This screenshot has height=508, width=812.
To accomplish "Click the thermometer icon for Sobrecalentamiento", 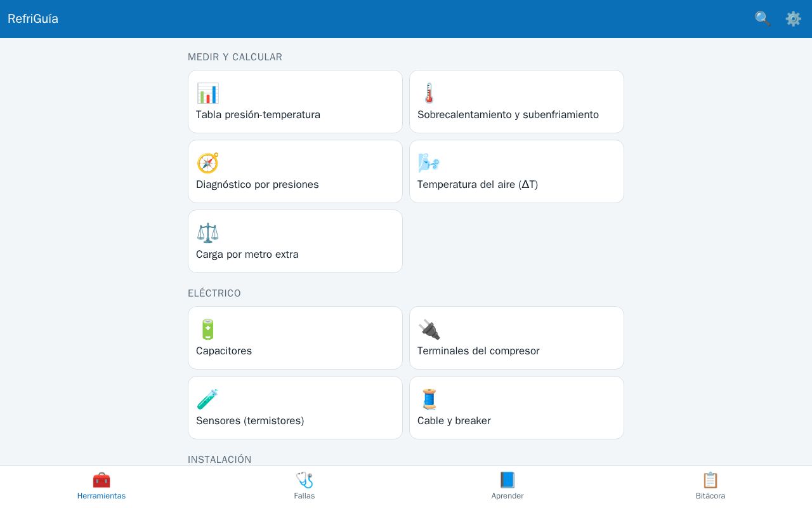I will click(429, 93).
